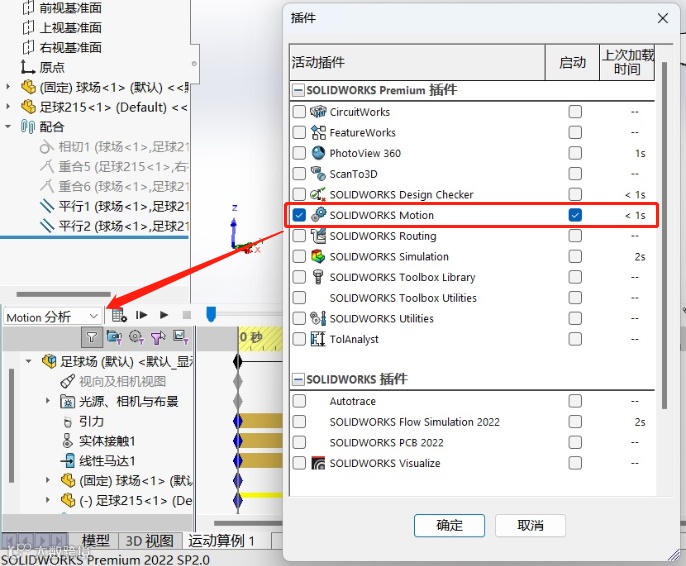Expand (-) 足球215<1> motion tree node

coord(48,500)
